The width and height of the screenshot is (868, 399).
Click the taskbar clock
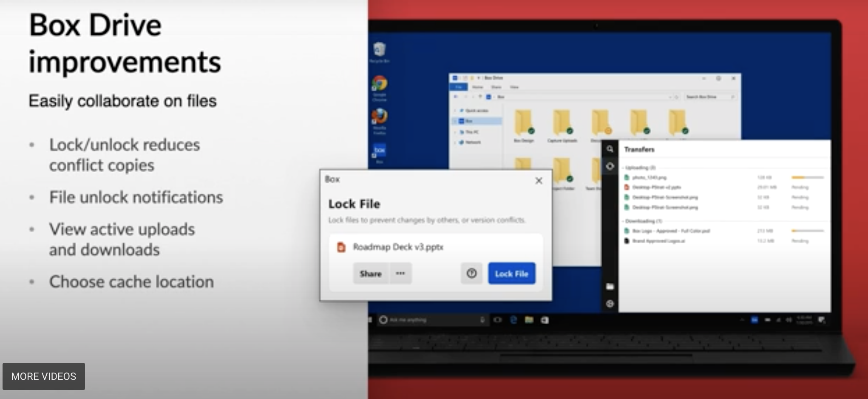(x=804, y=320)
